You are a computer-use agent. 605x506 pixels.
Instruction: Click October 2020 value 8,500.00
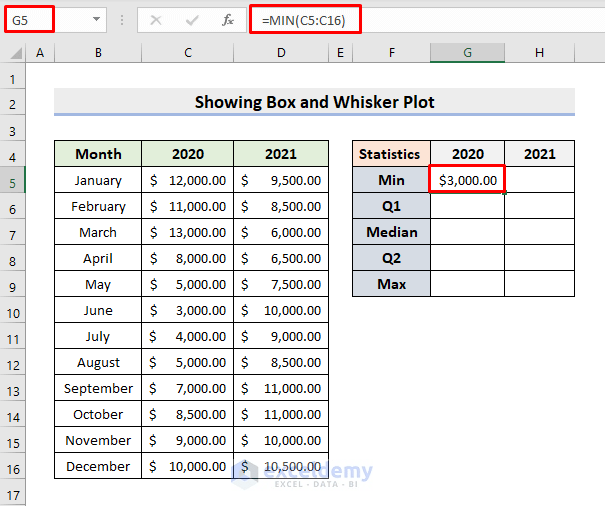click(x=188, y=414)
